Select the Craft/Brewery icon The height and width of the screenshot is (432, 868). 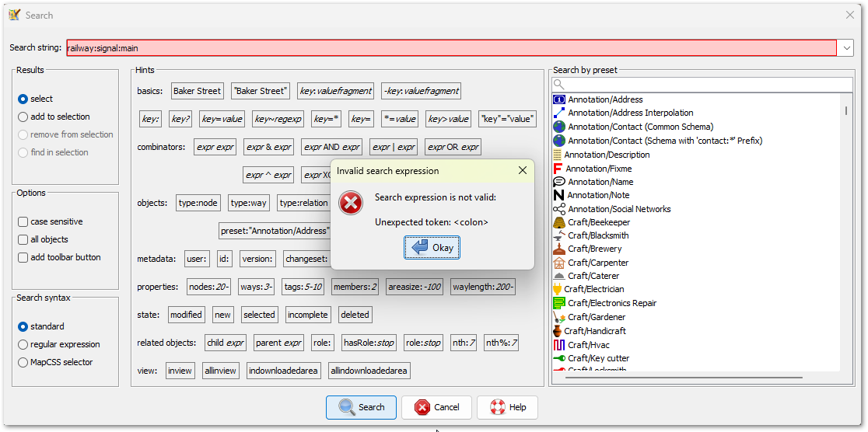(x=558, y=249)
